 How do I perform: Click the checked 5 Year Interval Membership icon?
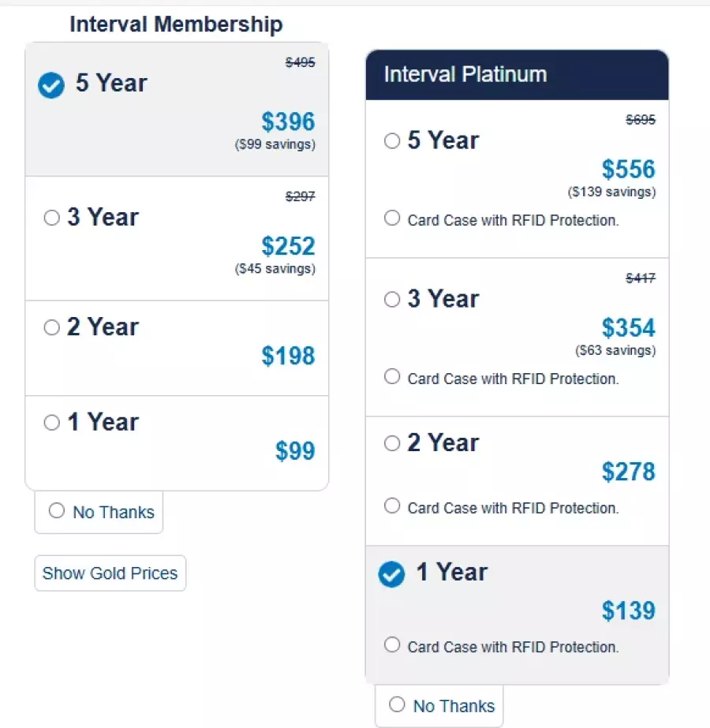(x=51, y=85)
